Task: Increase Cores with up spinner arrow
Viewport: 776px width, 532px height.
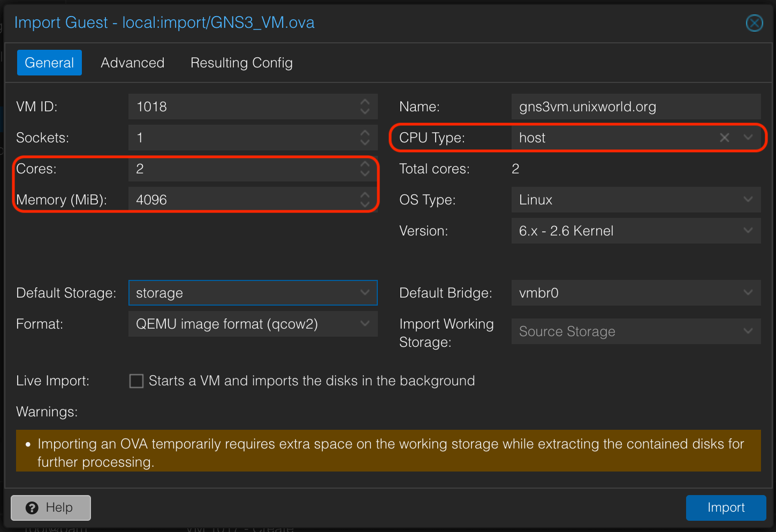Action: tap(365, 163)
